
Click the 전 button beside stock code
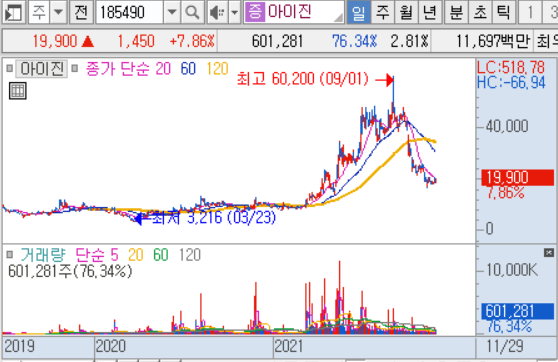point(81,12)
